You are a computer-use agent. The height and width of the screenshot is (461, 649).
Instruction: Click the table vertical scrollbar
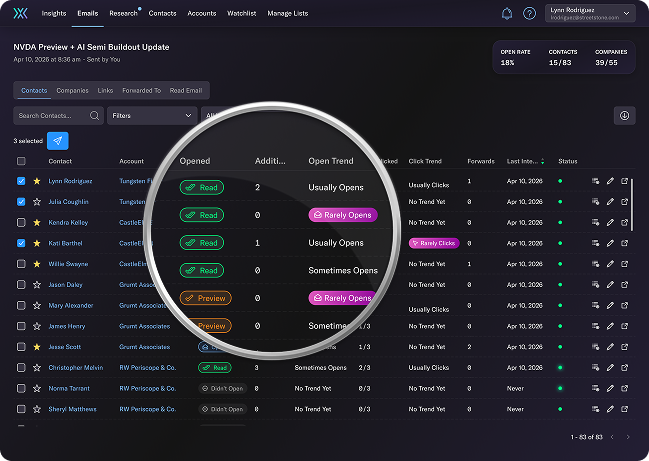[x=632, y=205]
